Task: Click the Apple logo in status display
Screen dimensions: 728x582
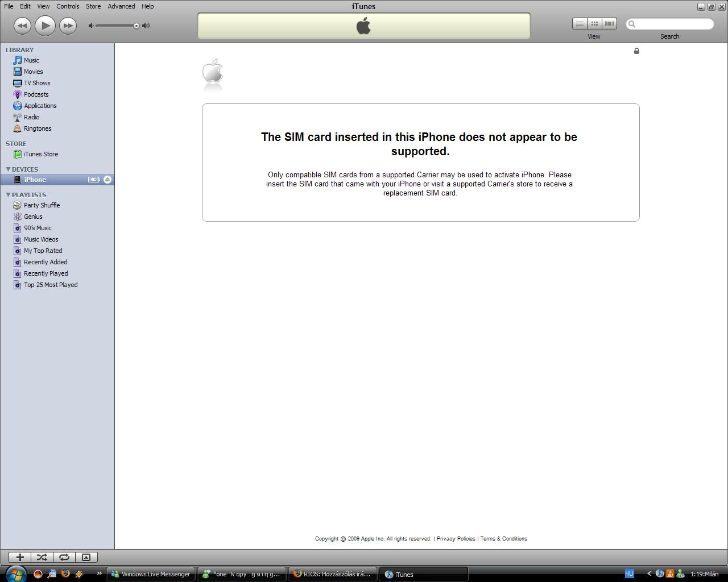Action: click(x=363, y=26)
